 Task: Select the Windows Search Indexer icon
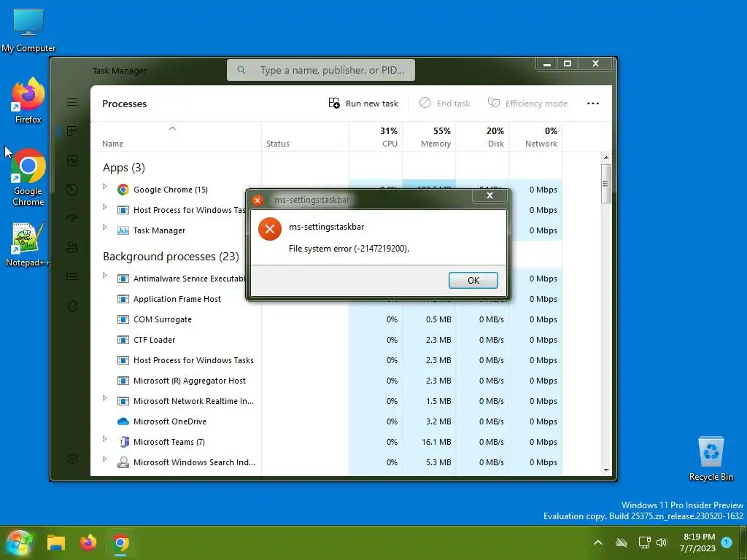click(x=123, y=462)
